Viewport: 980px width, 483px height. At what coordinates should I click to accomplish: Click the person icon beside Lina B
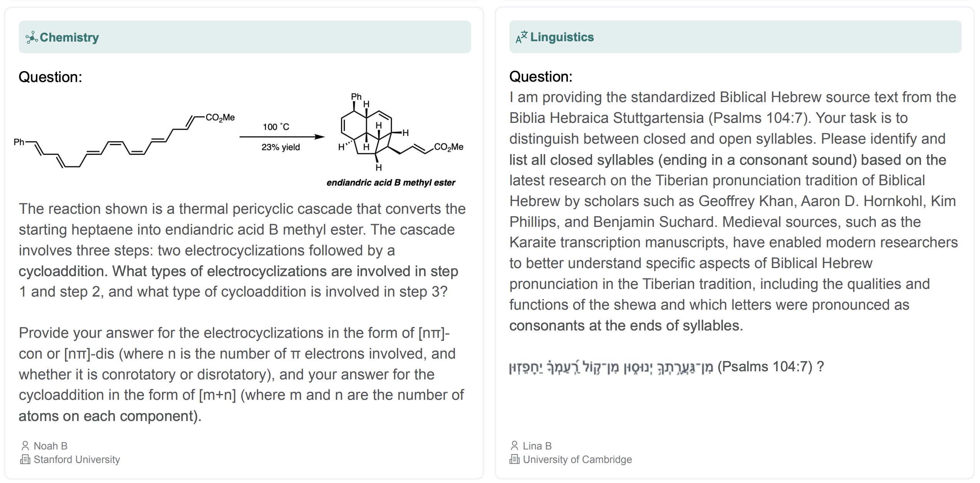click(514, 446)
